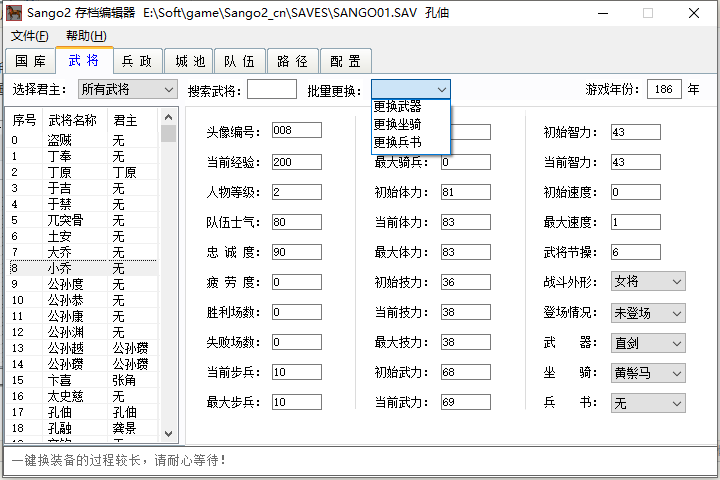720x480 pixels.
Task: Choose 更换武器 from batch replace list
Action: click(x=398, y=106)
